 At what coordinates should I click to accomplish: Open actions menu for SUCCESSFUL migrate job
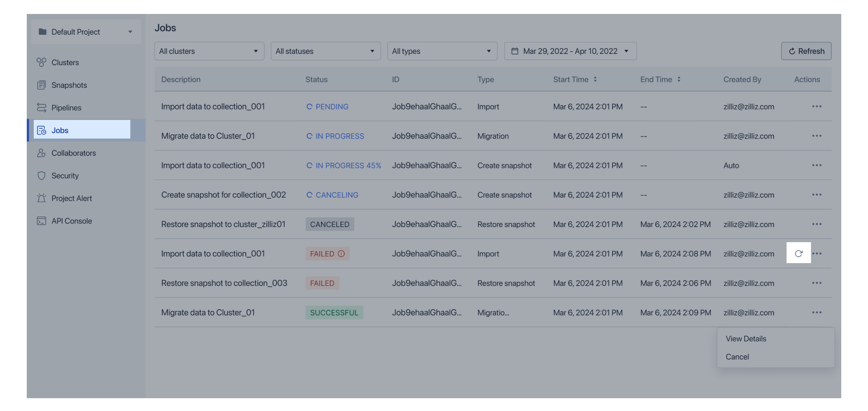(817, 312)
